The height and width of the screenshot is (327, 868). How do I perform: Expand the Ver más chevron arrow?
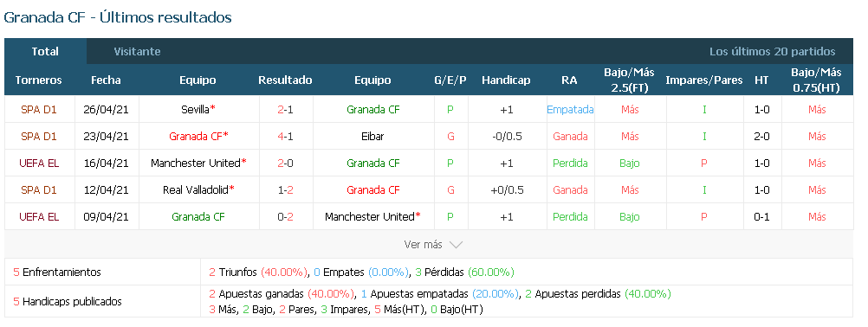tap(457, 244)
